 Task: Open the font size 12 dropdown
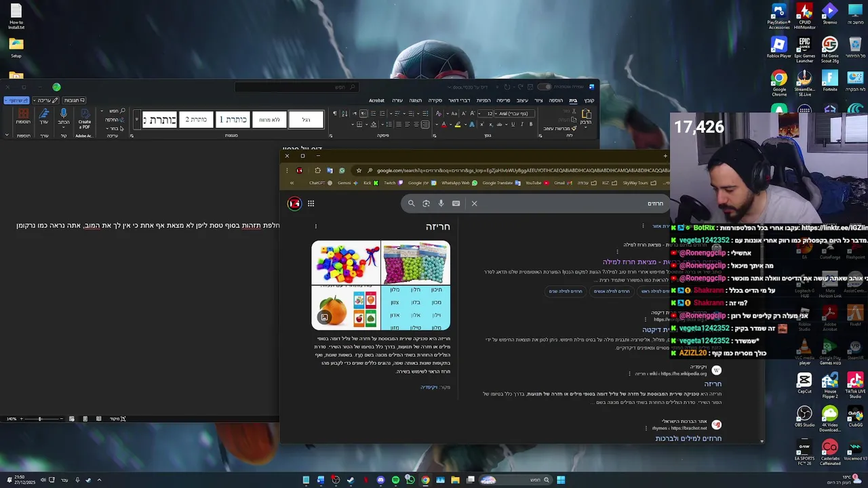[479, 114]
